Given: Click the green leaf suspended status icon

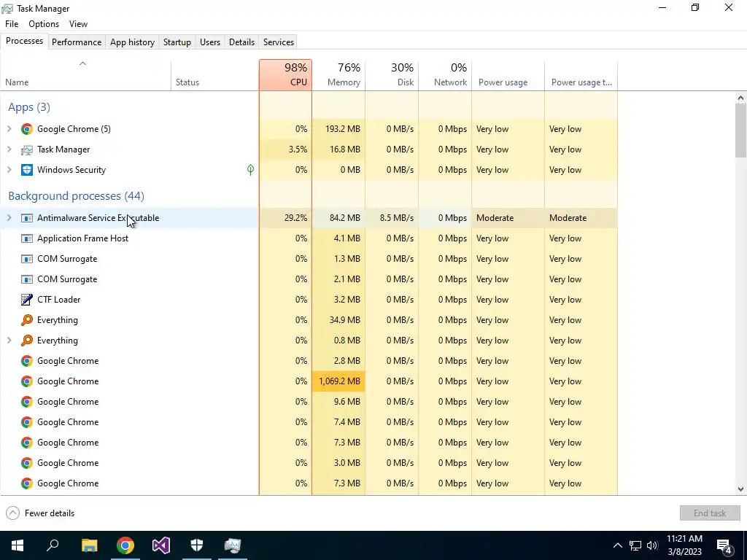Looking at the screenshot, I should [x=251, y=169].
